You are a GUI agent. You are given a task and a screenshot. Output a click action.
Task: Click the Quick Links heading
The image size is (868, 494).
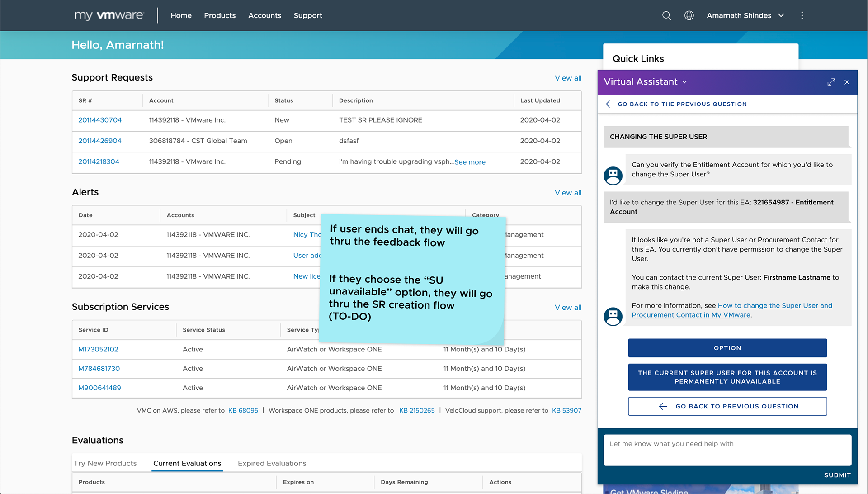click(638, 58)
